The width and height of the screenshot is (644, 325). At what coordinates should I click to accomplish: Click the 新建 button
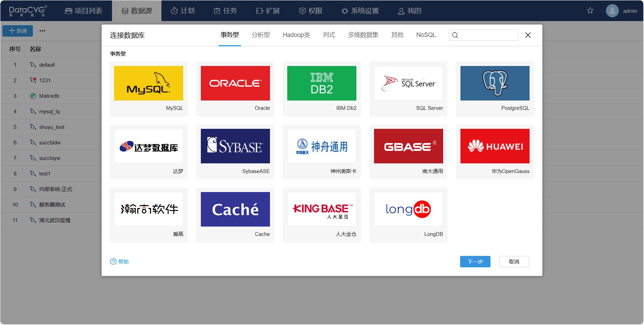click(18, 31)
